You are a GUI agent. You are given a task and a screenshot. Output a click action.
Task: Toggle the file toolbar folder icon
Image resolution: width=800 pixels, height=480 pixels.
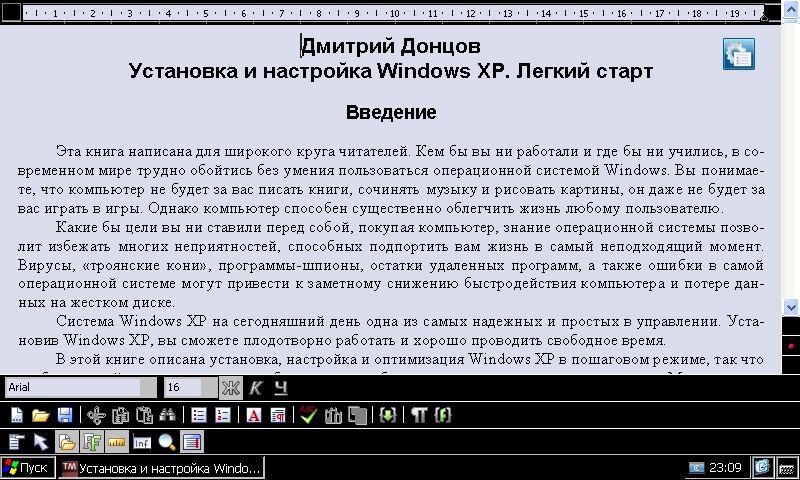[x=66, y=442]
